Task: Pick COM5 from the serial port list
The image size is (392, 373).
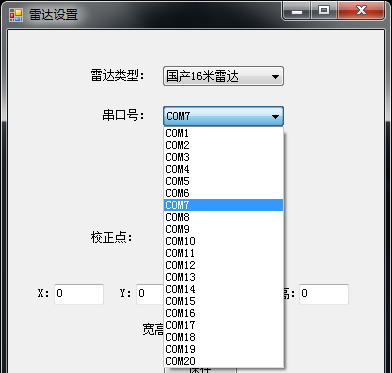Action: [x=223, y=181]
